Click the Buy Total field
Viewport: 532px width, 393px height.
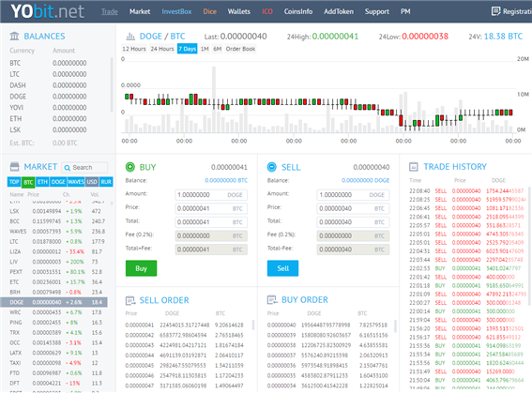[x=211, y=222]
